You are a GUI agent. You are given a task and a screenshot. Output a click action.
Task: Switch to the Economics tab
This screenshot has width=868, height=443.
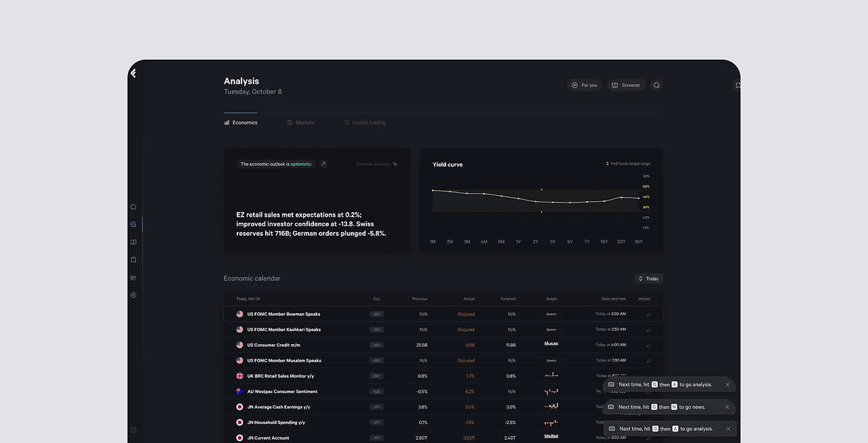pyautogui.click(x=241, y=123)
